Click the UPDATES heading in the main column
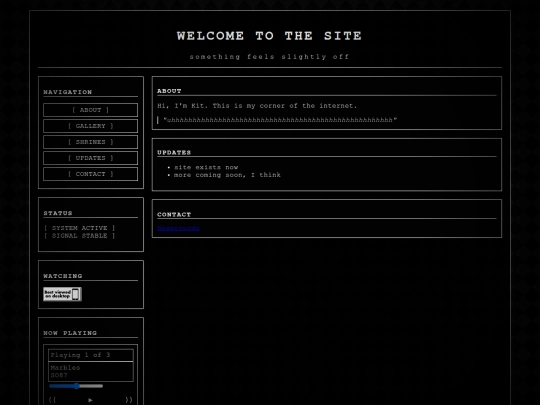Screen dimensions: 540x405 click(174, 152)
